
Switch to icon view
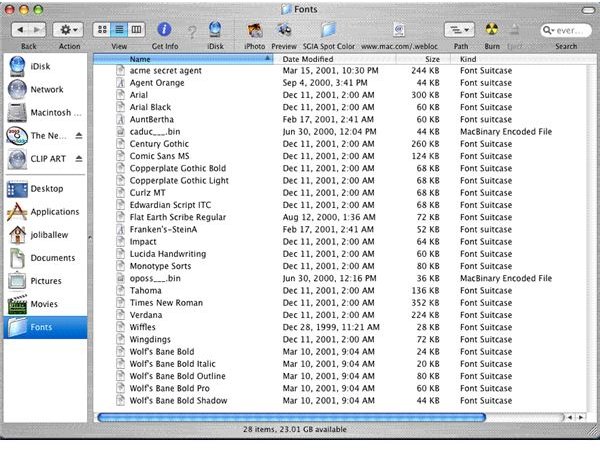click(x=102, y=29)
